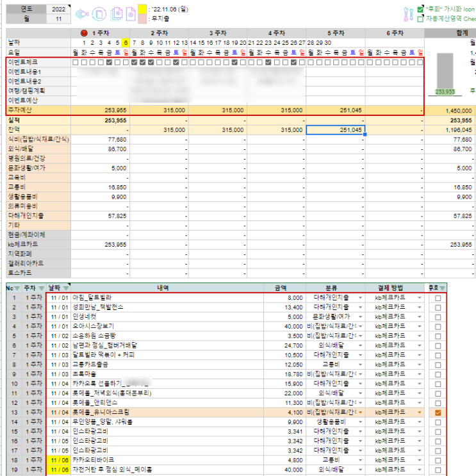Select the highlighted date 6 cell
This screenshot has height=476, width=476.
pyautogui.click(x=126, y=43)
